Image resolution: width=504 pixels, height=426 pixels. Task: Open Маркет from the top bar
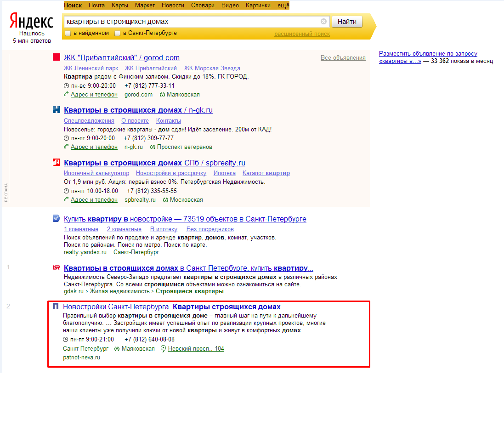pyautogui.click(x=145, y=6)
